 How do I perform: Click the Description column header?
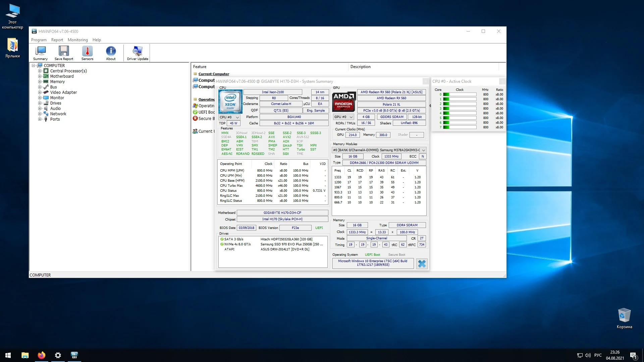[424, 67]
